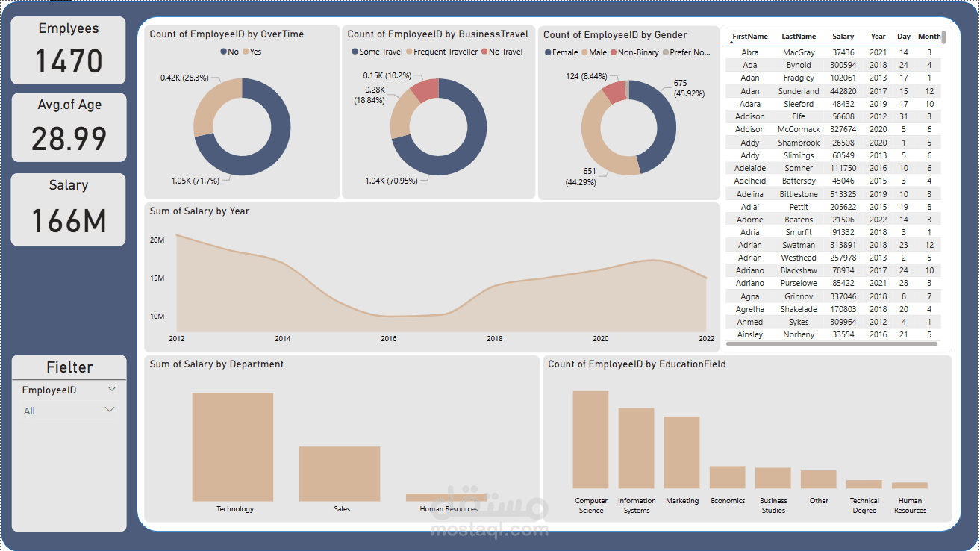The image size is (980, 551).
Task: Sort table by Day column header
Action: (904, 36)
